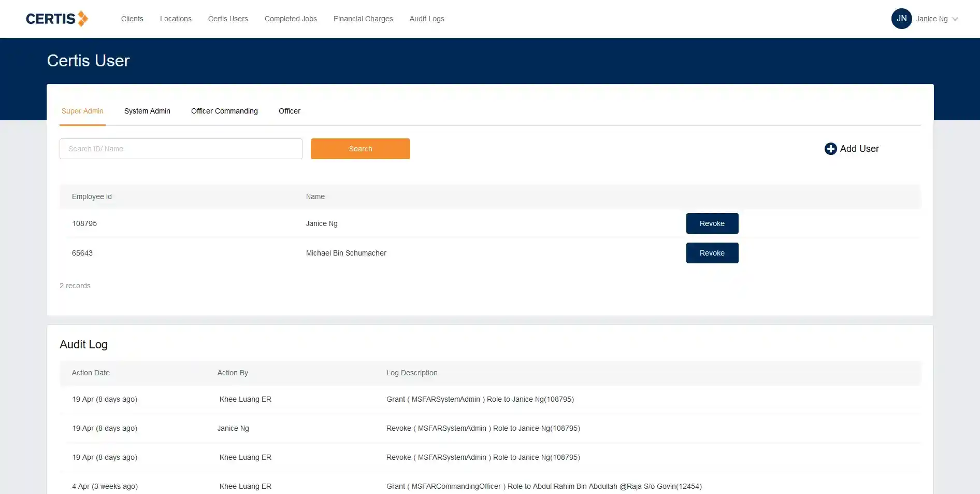Click Grant MSFARCommandingOfficer log description

(x=544, y=486)
